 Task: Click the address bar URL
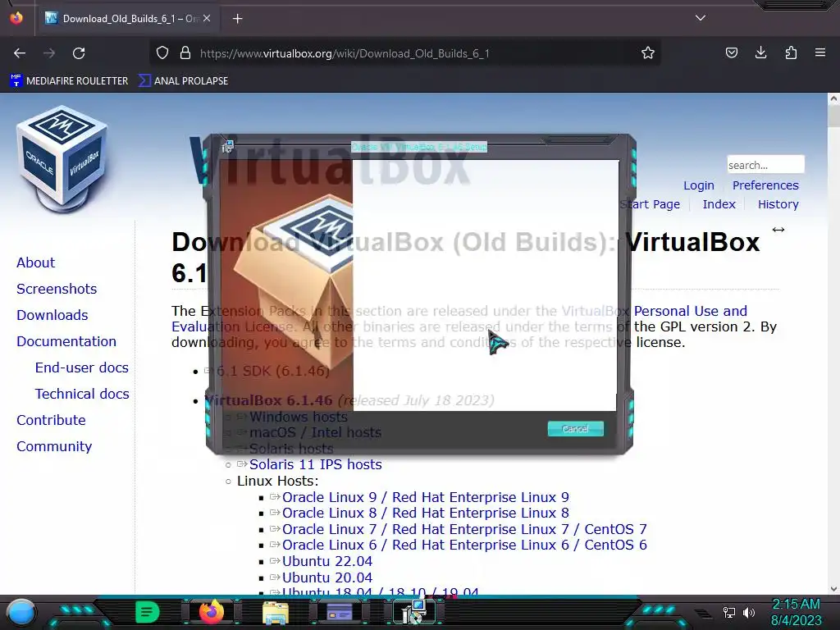[x=345, y=53]
